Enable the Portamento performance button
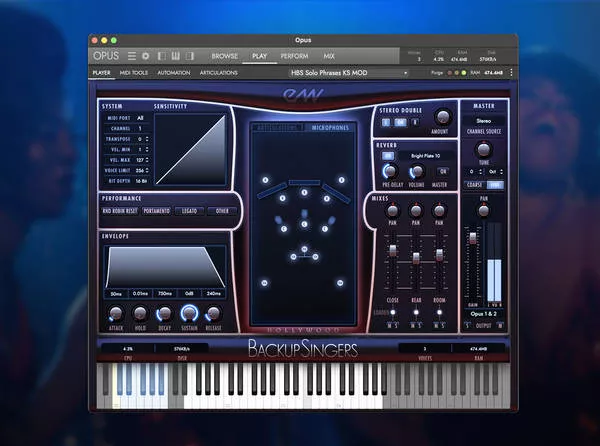Viewport: 600px width, 446px height. [154, 211]
